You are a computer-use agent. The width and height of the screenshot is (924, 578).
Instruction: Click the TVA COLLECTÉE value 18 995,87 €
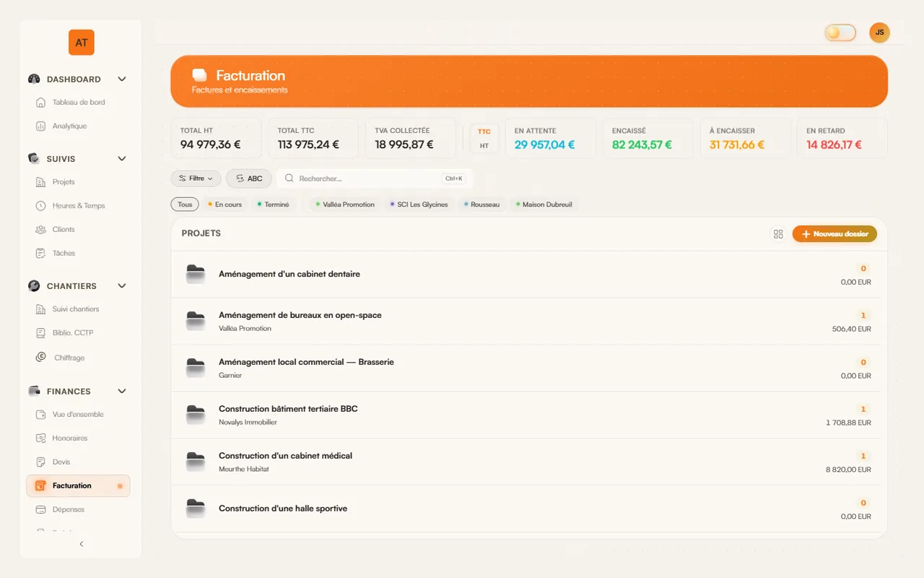[404, 144]
